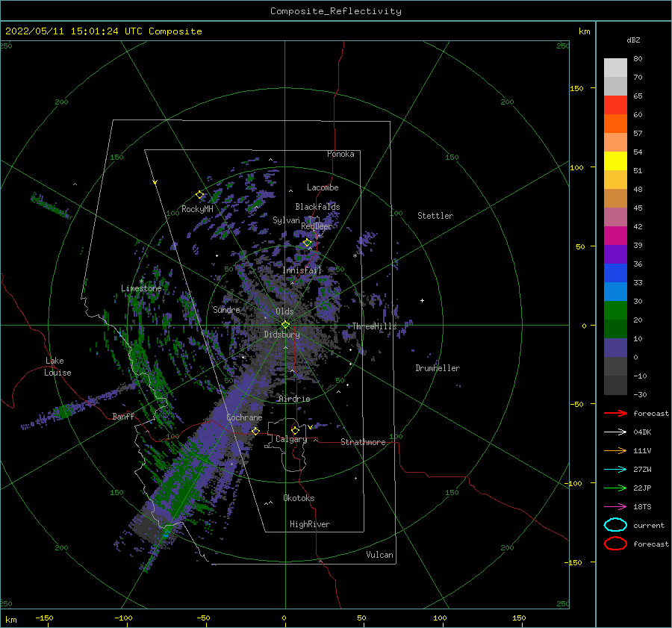The image size is (672, 628).
Task: Select the bright red 65 dBZ swatch
Action: click(615, 105)
